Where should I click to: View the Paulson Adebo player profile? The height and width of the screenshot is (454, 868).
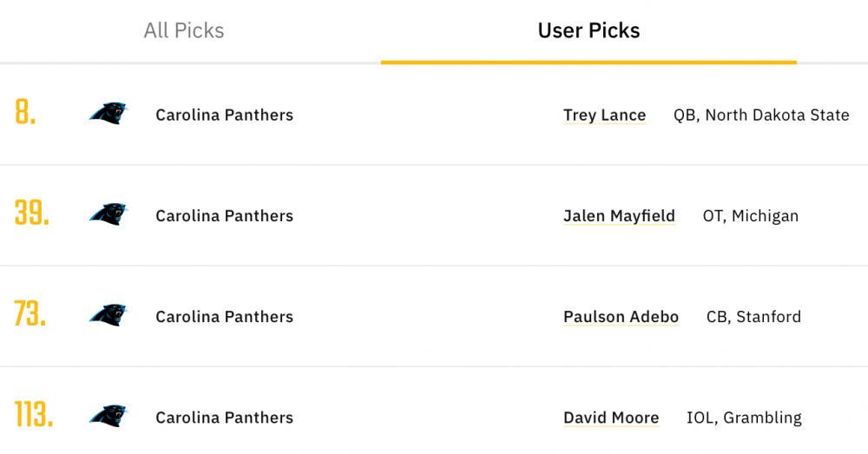621,317
